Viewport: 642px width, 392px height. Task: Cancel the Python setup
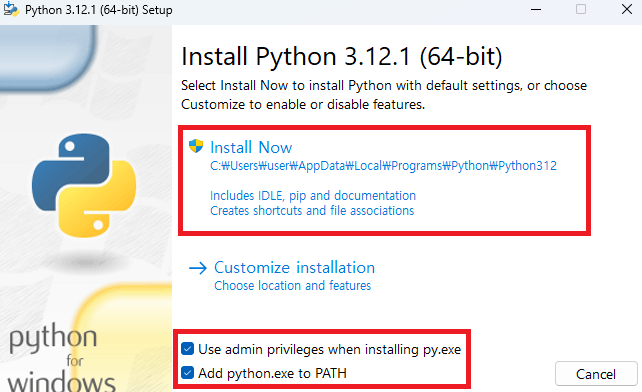click(x=596, y=374)
